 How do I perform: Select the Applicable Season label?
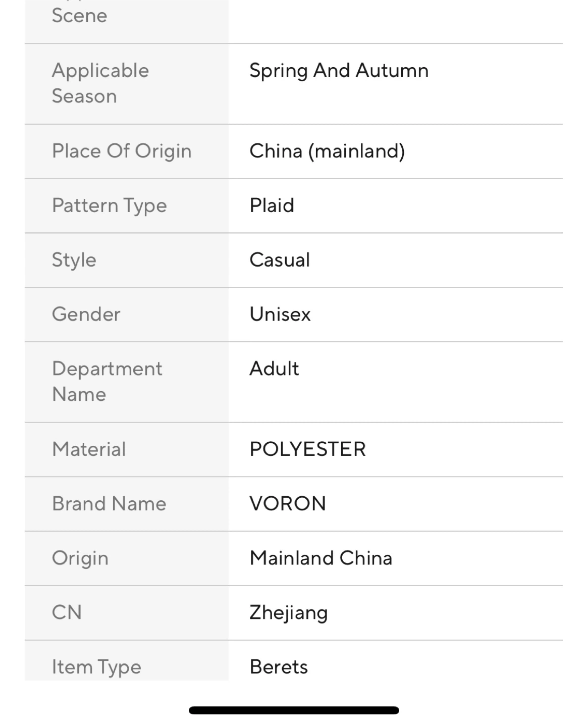click(x=100, y=83)
